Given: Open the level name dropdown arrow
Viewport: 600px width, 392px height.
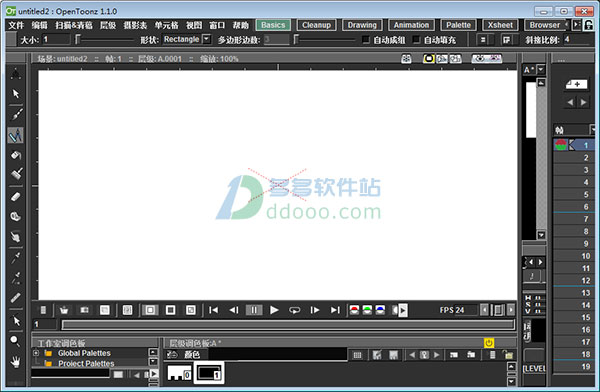Looking at the screenshot, I should (541, 70).
